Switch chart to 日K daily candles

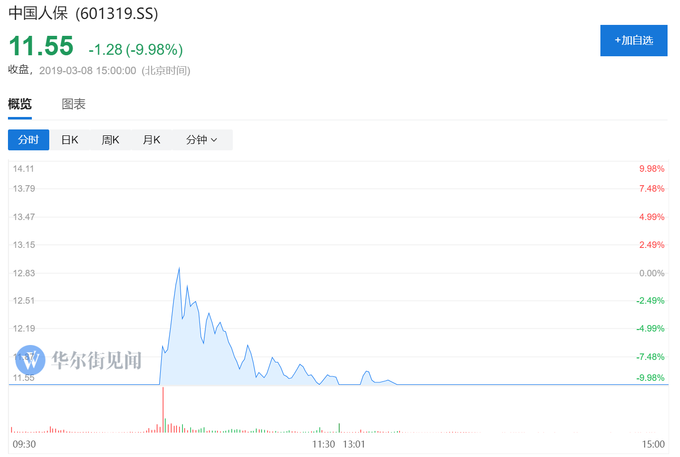[x=69, y=140]
